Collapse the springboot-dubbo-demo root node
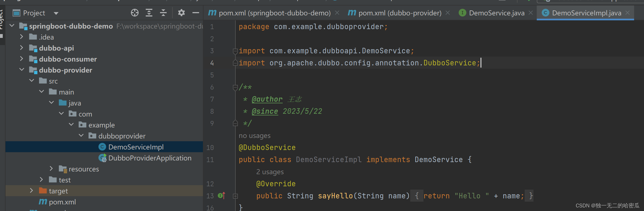Image resolution: width=644 pixels, height=211 pixels. (x=12, y=26)
